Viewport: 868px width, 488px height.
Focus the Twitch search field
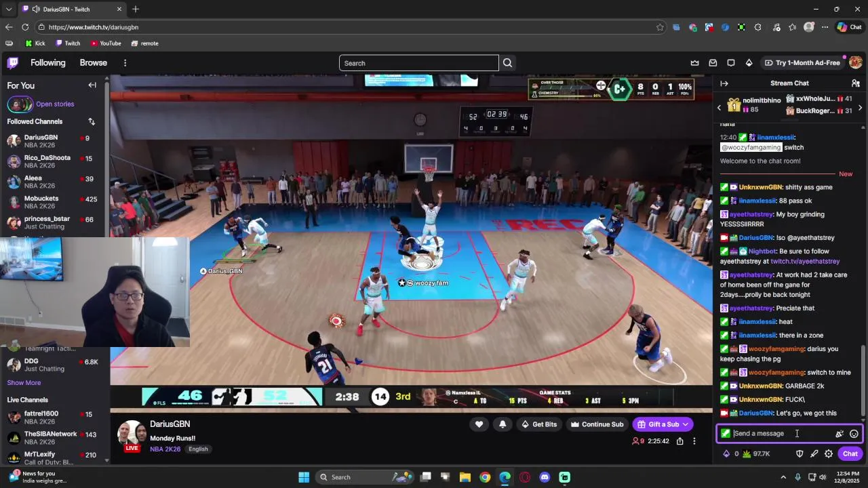point(419,63)
